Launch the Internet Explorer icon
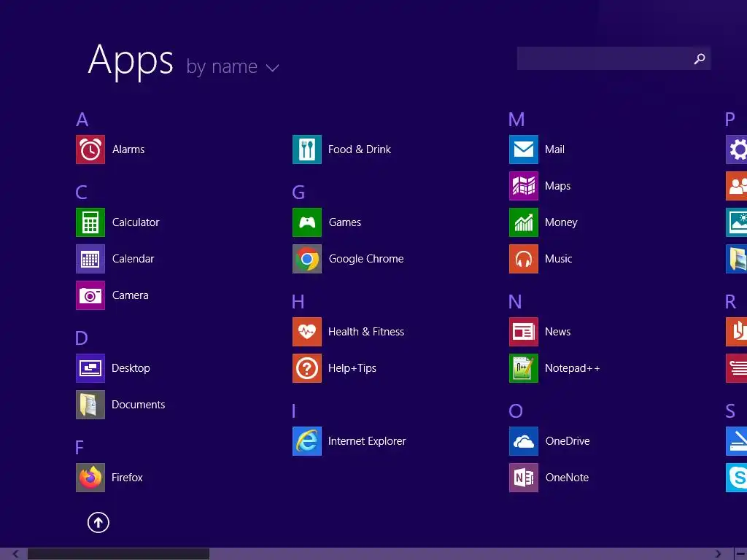The width and height of the screenshot is (747, 560). point(307,441)
